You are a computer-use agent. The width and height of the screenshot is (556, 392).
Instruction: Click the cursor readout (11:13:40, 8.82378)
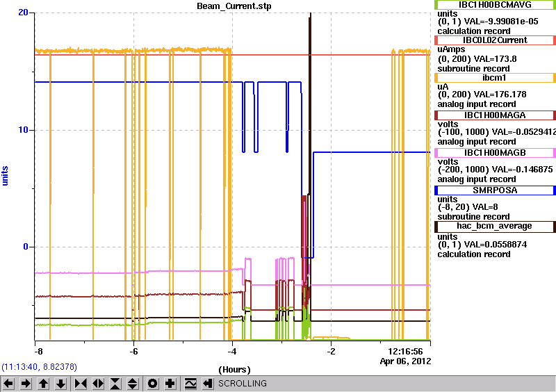tap(40, 367)
